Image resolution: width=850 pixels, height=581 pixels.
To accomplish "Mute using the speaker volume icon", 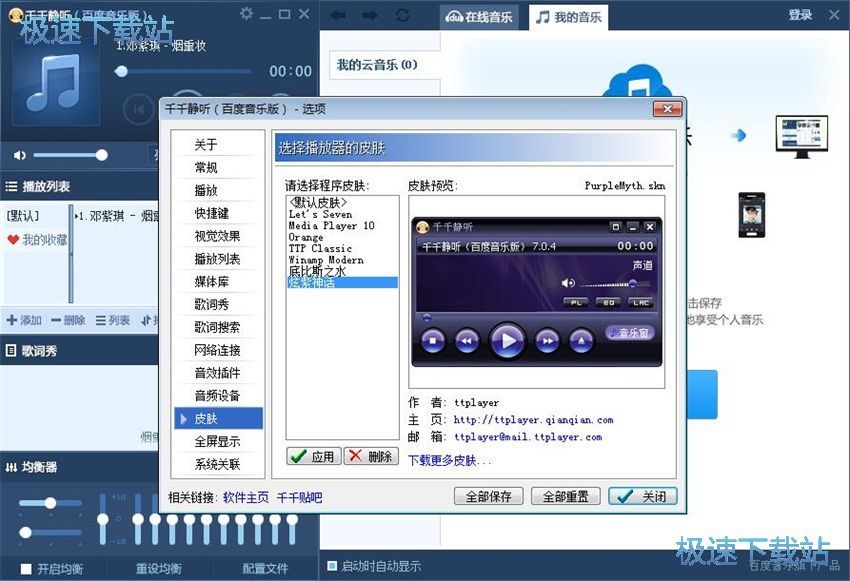I will 20,156.
